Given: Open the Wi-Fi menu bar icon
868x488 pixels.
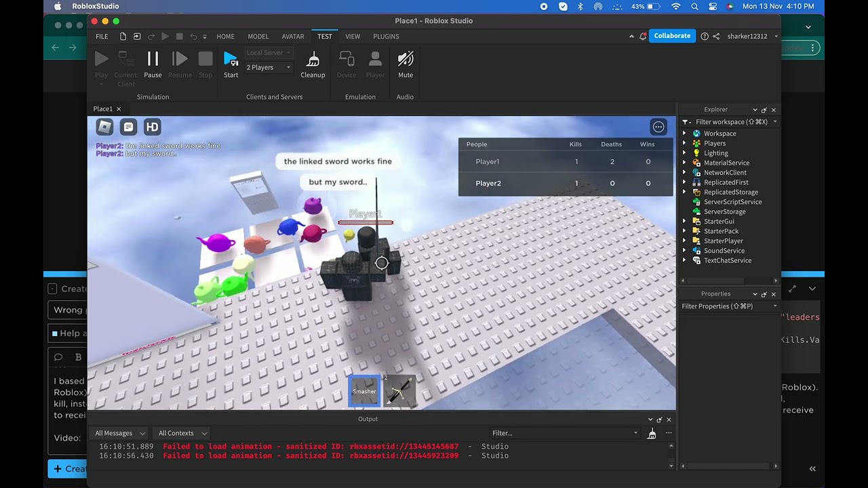Looking at the screenshot, I should 675,6.
